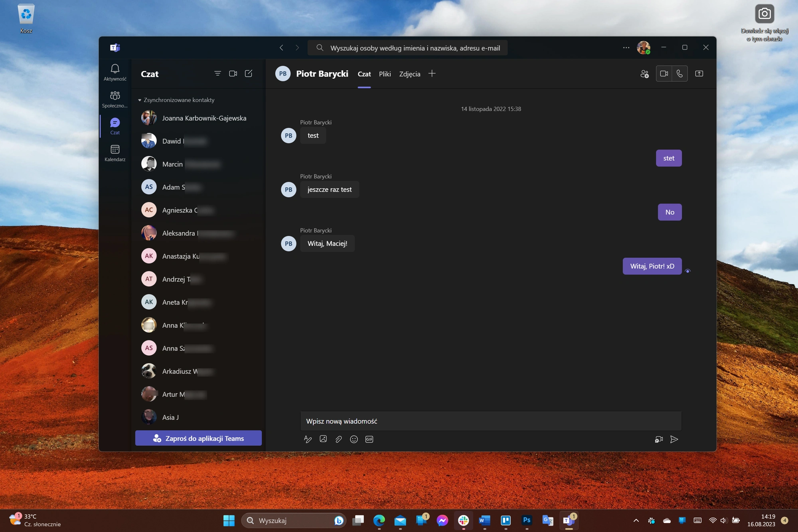The image size is (798, 532).
Task: Open the Kalendarz view
Action: pyautogui.click(x=115, y=153)
